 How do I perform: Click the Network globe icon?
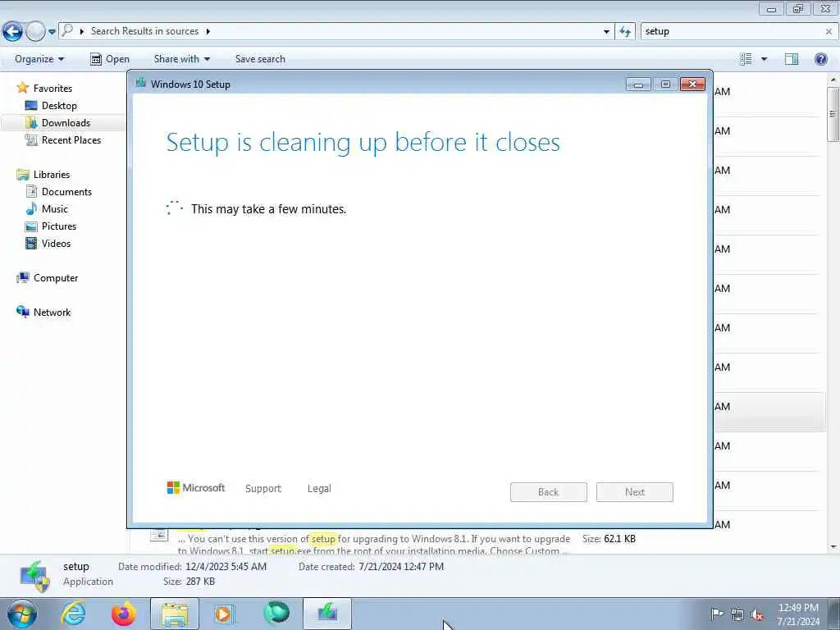click(x=22, y=311)
